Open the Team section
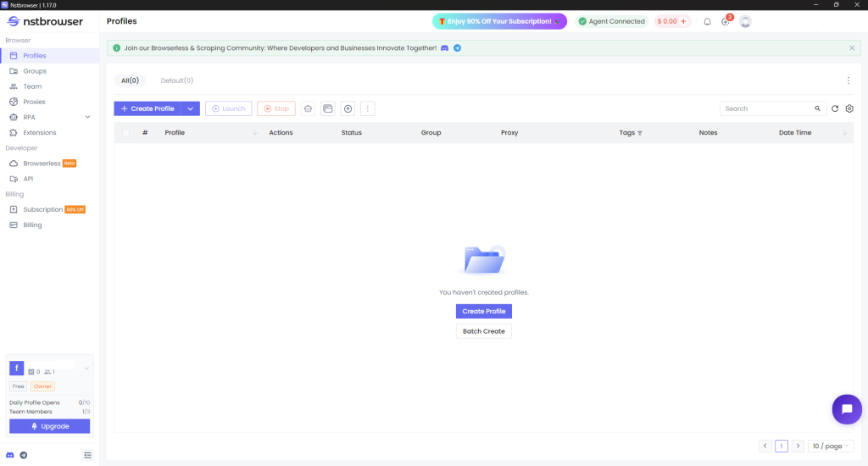The width and height of the screenshot is (868, 466). pos(50,86)
